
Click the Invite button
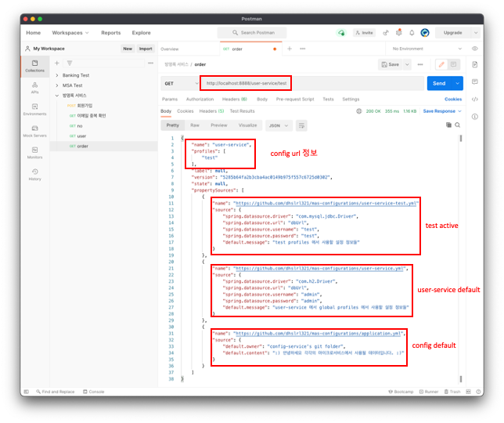[x=364, y=32]
